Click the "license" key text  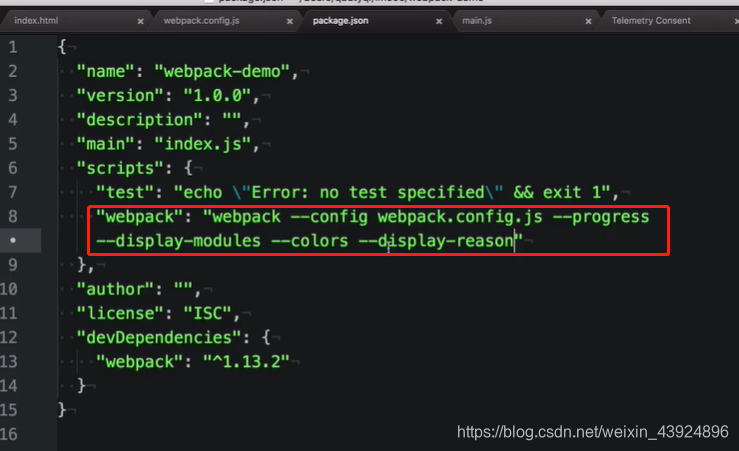pyautogui.click(x=120, y=313)
